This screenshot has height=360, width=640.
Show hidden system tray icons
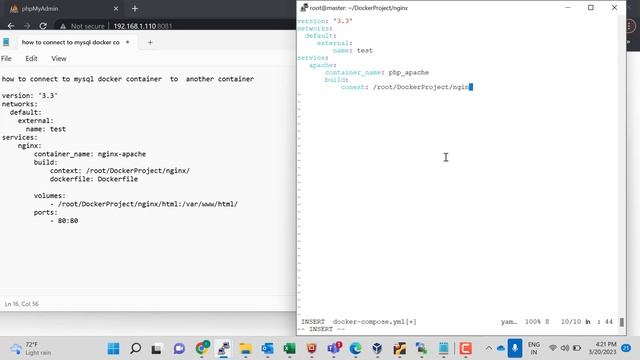[x=489, y=348]
